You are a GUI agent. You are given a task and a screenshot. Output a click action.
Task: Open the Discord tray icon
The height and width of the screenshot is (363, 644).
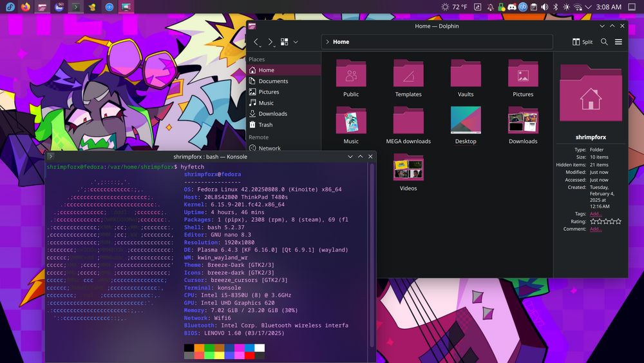tap(512, 7)
